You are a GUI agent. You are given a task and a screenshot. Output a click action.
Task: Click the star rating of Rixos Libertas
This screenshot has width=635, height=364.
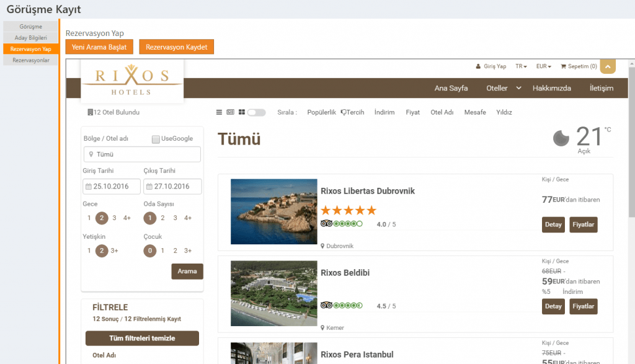click(349, 210)
